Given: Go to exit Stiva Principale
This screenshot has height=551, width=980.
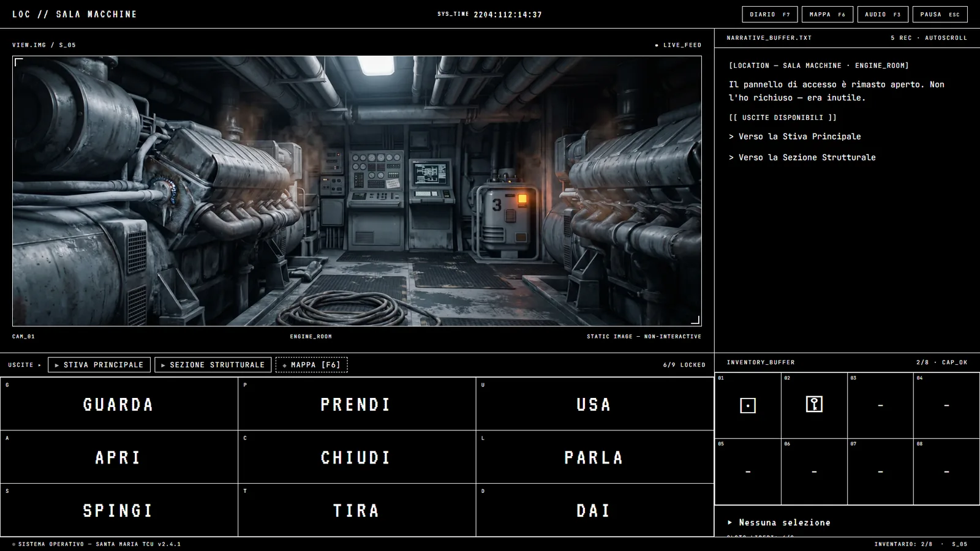Looking at the screenshot, I should coord(99,365).
